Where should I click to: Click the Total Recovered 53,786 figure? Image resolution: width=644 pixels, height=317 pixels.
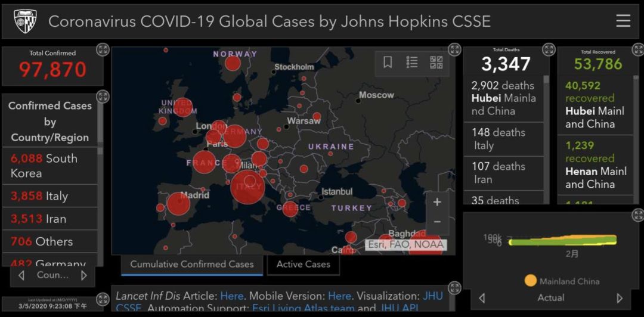pos(598,64)
